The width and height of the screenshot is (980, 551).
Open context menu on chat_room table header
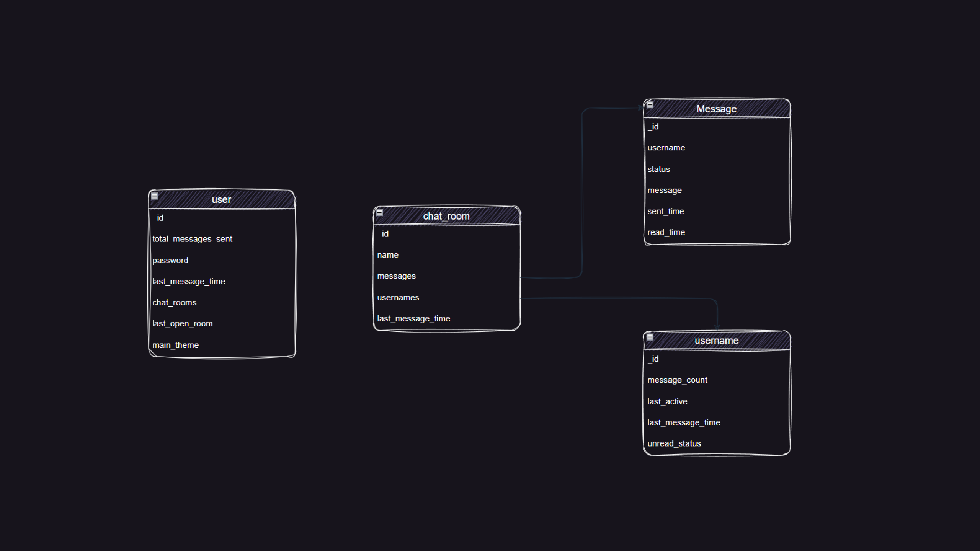[x=446, y=215]
